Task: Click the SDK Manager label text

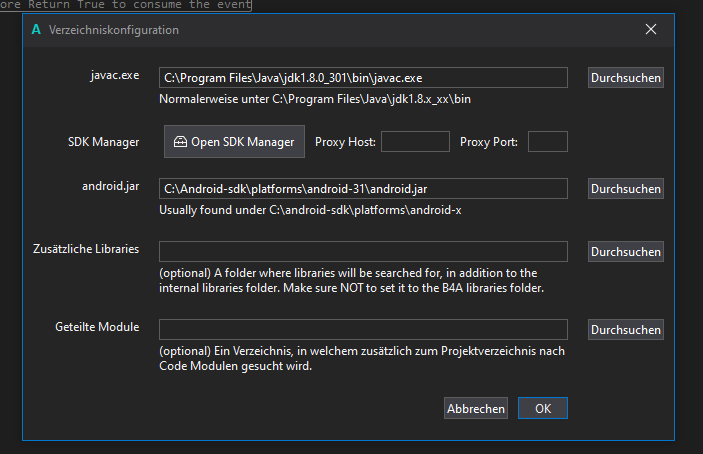Action: click(110, 142)
